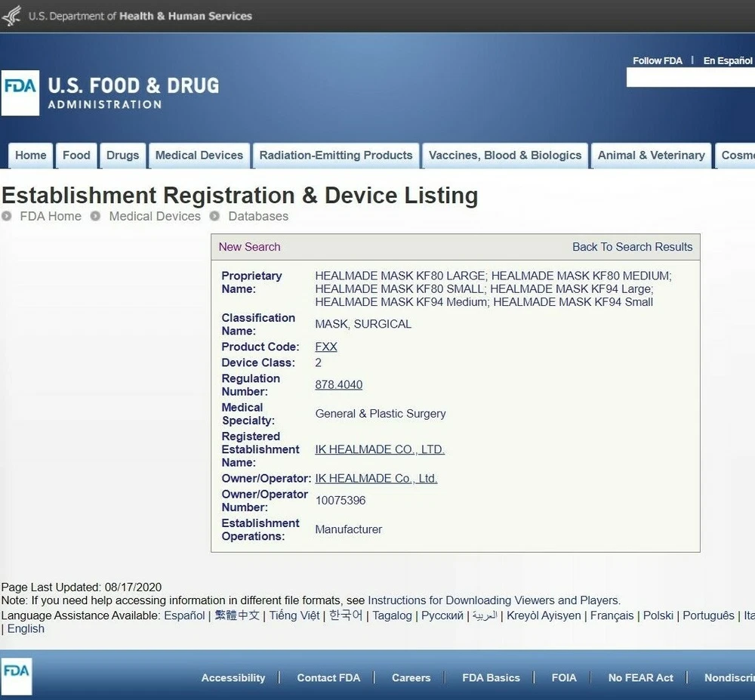This screenshot has height=700, width=755.
Task: Go Back To Search Results
Action: tap(632, 247)
